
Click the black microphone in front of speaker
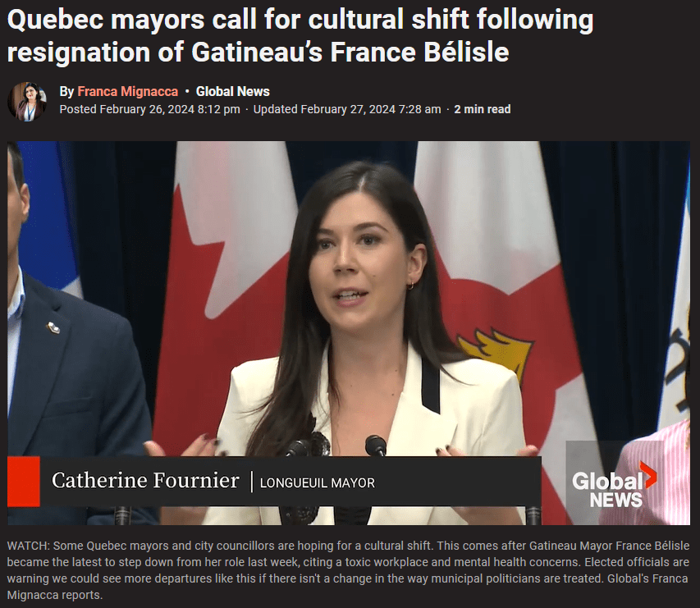coord(376,446)
